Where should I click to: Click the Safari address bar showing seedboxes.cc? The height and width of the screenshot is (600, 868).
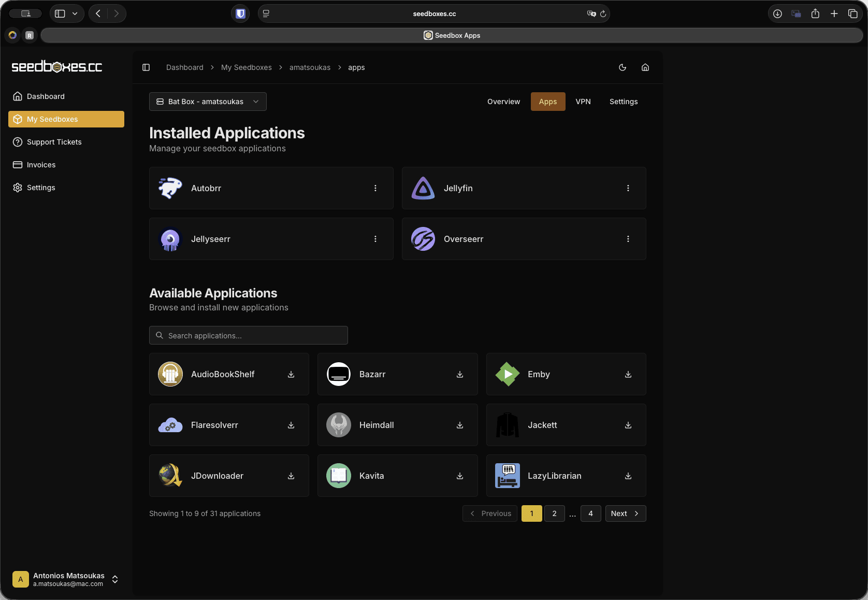coord(434,13)
